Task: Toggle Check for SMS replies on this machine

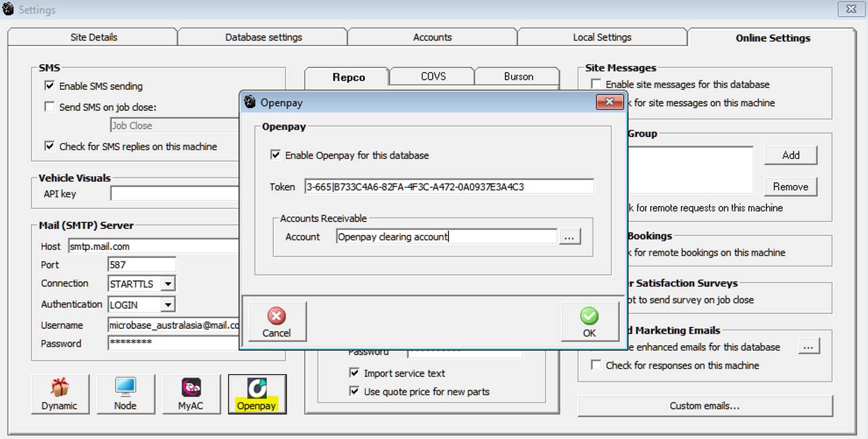Action: [49, 146]
